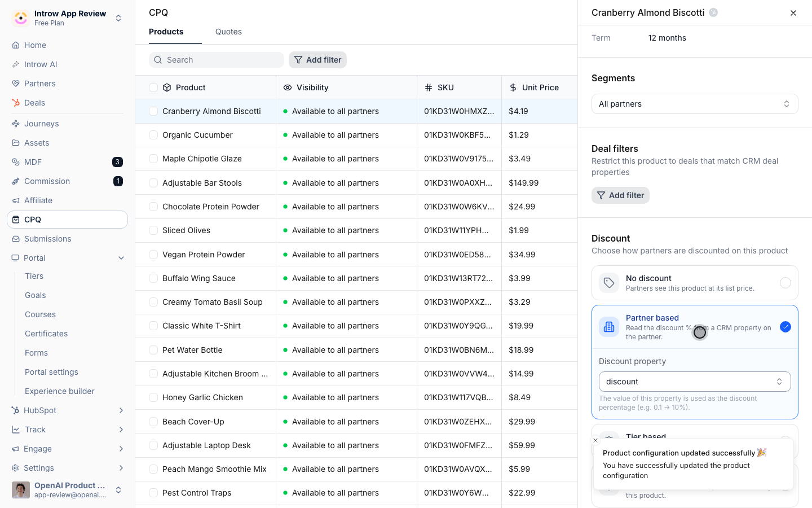Image resolution: width=812 pixels, height=508 pixels.
Task: Open the Affiliate section
Action: (x=67, y=200)
